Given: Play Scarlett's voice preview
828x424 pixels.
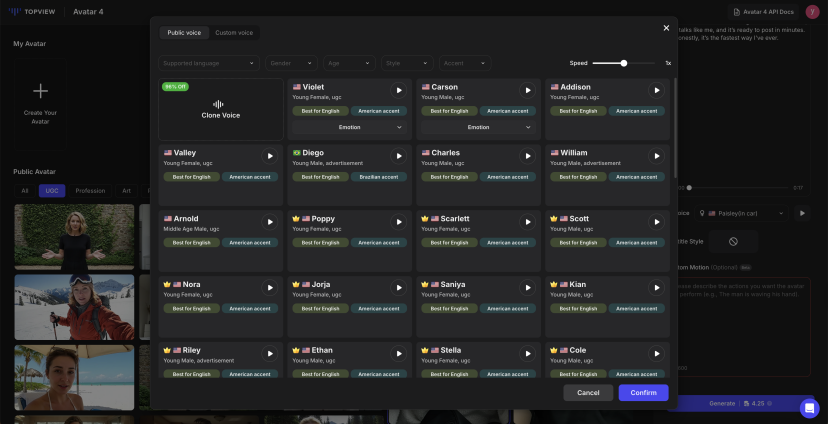Looking at the screenshot, I should coord(527,222).
